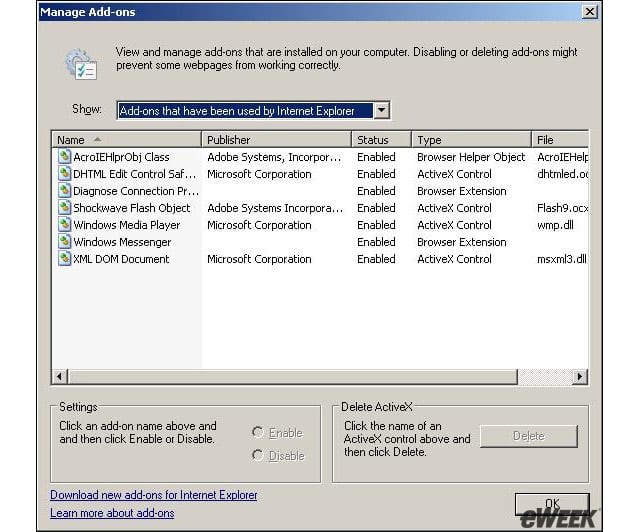Click Microsoft Corporation in XML DOM Document row
Image resolution: width=640 pixels, height=532 pixels.
pos(259,259)
